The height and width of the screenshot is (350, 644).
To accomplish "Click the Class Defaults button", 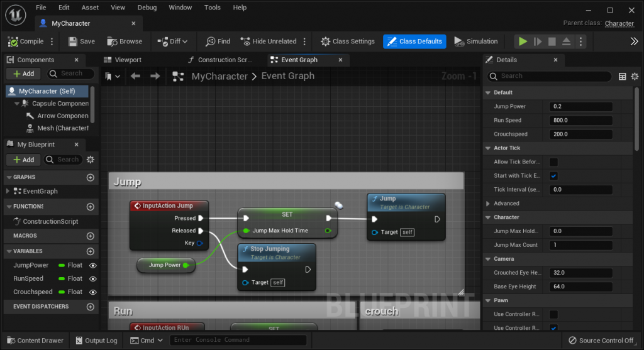I will point(414,41).
